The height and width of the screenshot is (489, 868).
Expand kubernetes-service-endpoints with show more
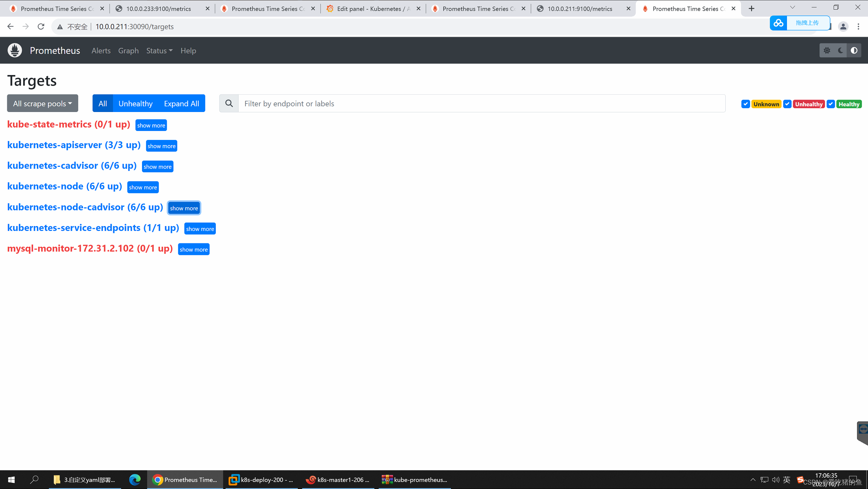pyautogui.click(x=200, y=228)
